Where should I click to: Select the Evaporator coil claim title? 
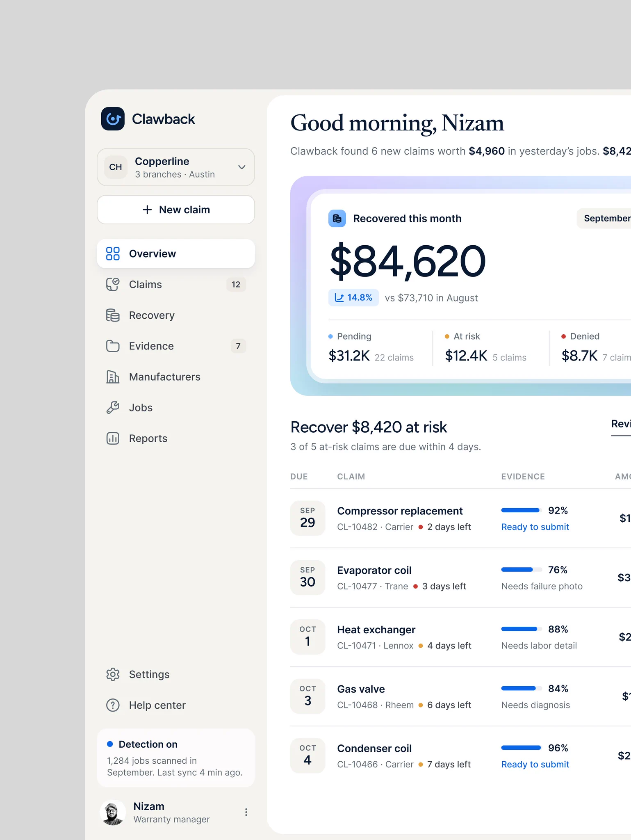pos(374,570)
